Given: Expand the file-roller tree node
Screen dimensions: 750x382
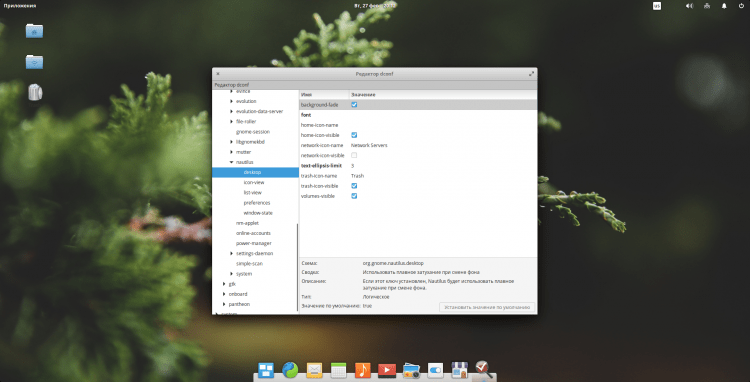Looking at the screenshot, I should (232, 121).
